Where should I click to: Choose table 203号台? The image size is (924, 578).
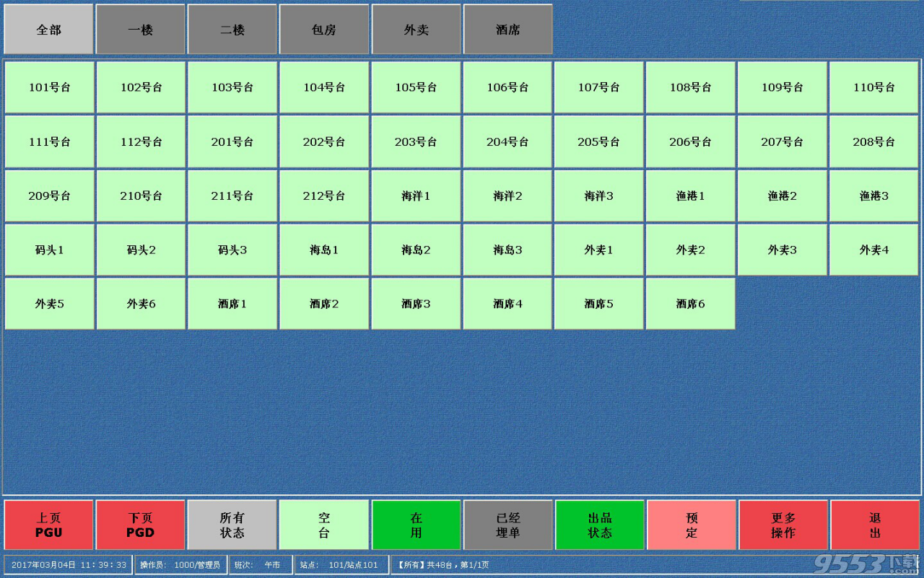click(x=416, y=141)
